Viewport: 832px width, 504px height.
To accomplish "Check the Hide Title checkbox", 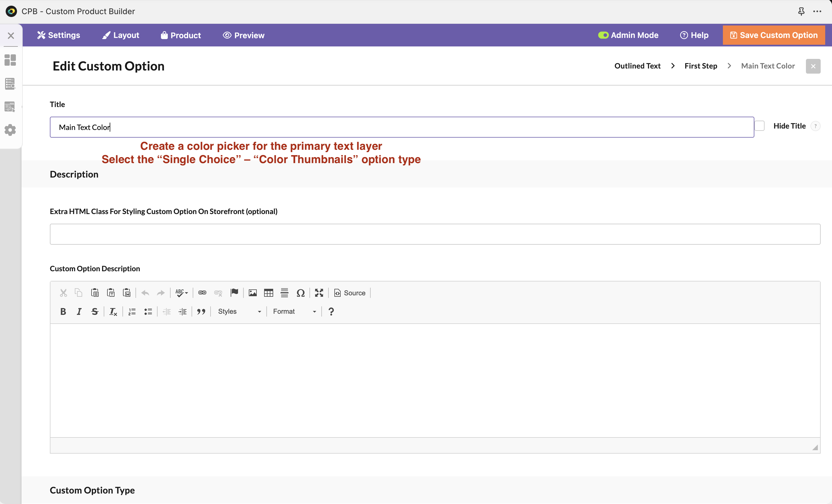I will pos(759,126).
